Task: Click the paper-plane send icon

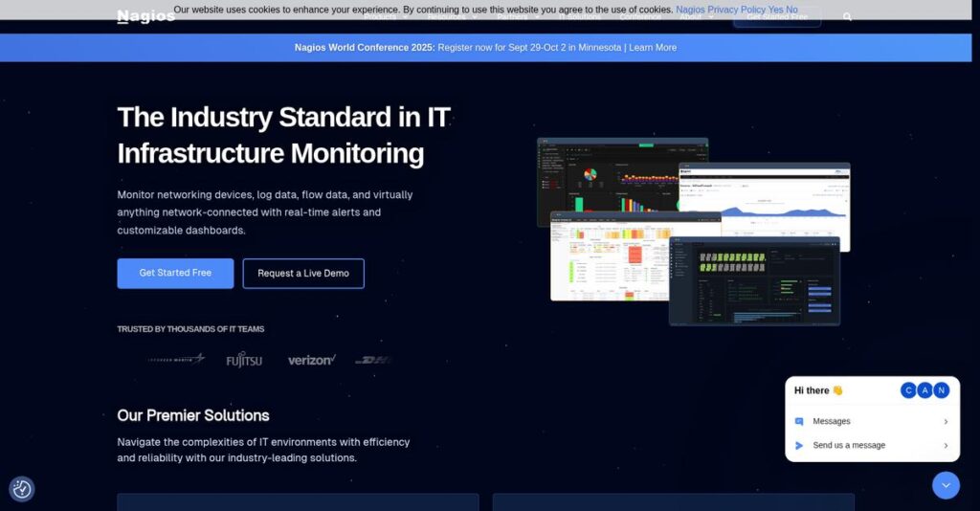Action: (799, 445)
